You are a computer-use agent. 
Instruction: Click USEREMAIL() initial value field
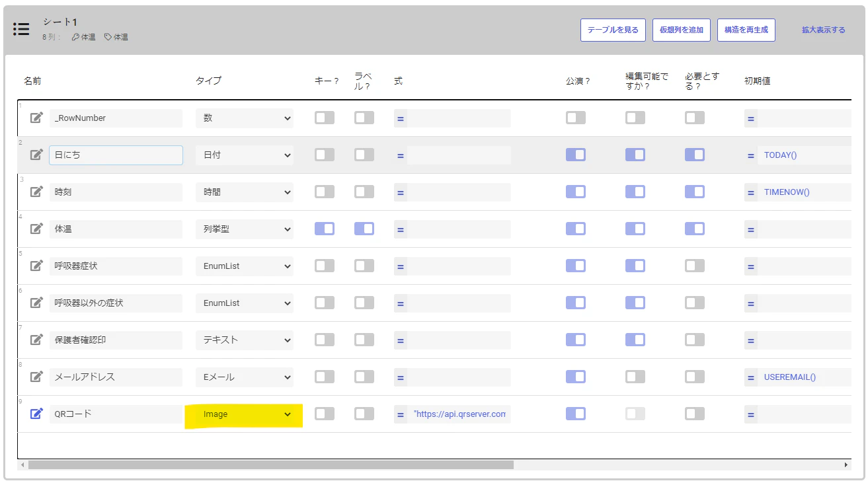[804, 377]
